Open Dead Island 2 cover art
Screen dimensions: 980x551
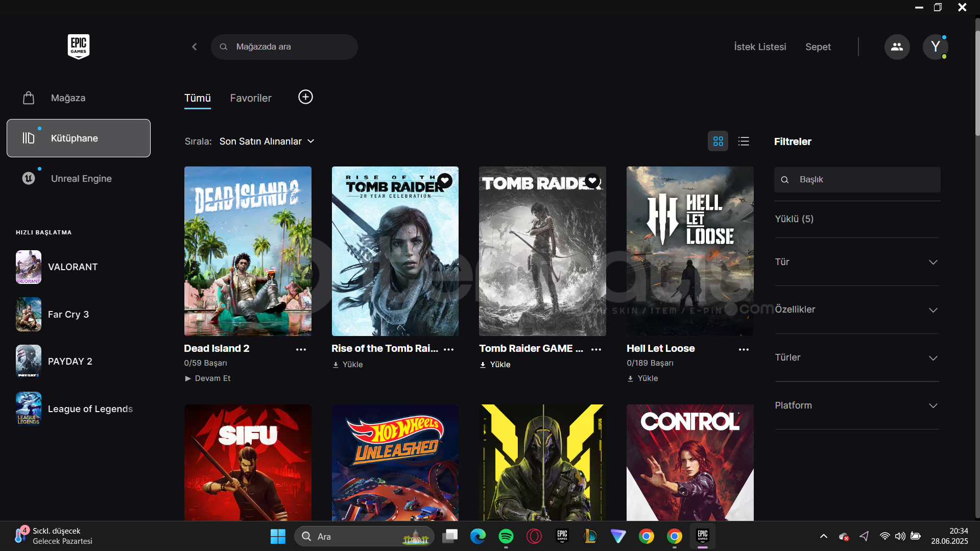pyautogui.click(x=248, y=251)
